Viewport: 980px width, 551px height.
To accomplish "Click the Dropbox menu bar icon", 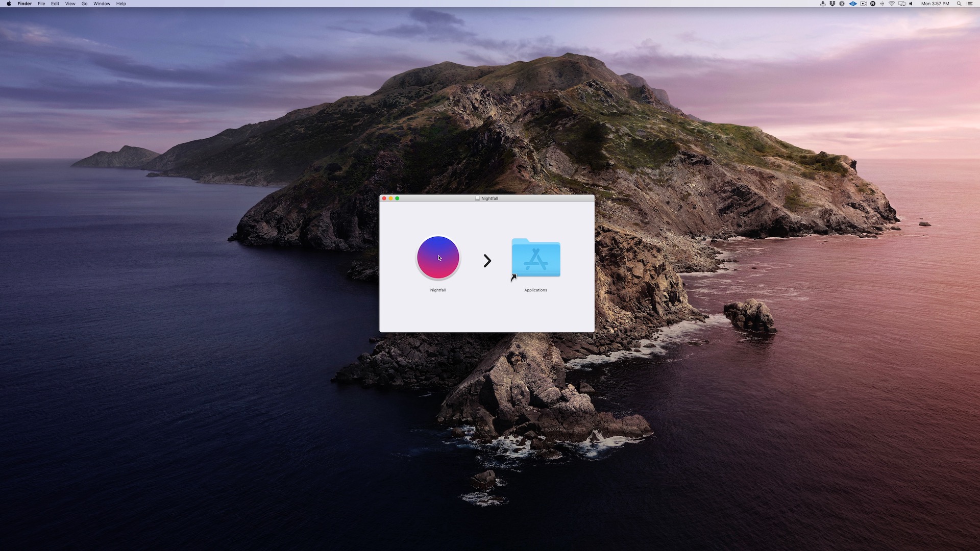I will tap(832, 4).
